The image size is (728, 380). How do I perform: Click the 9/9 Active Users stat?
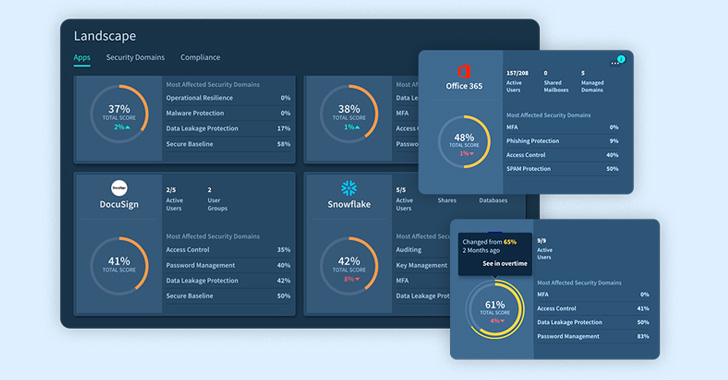tap(544, 249)
